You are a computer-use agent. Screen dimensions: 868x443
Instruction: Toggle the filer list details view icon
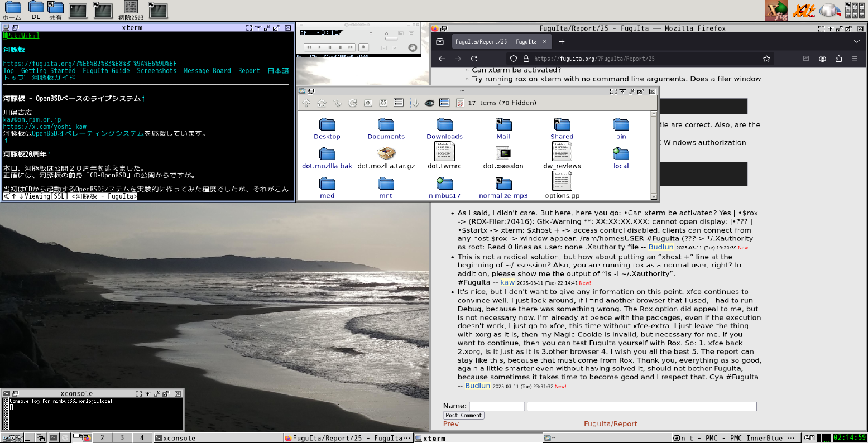point(399,103)
